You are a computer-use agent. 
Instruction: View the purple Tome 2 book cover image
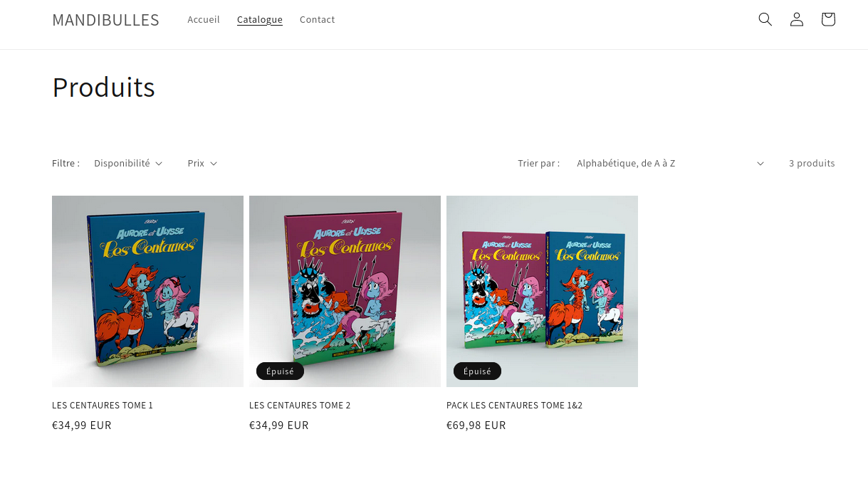(x=345, y=291)
